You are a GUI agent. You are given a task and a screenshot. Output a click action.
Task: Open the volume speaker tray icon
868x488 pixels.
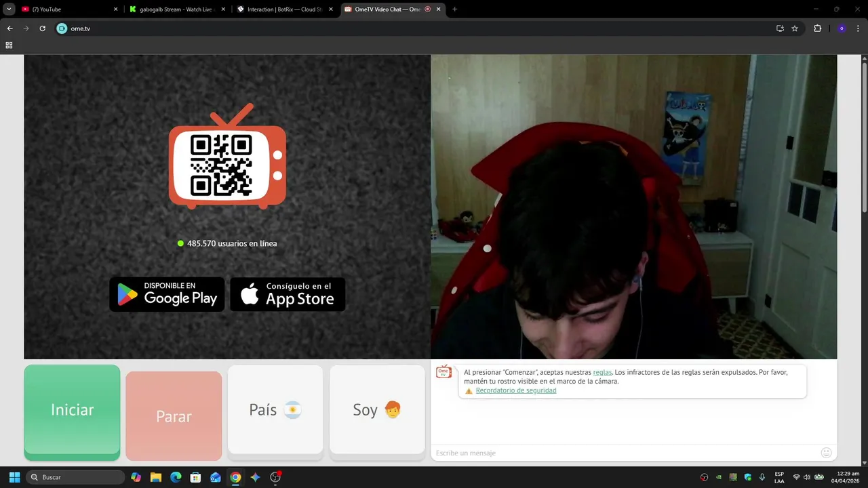pyautogui.click(x=807, y=477)
